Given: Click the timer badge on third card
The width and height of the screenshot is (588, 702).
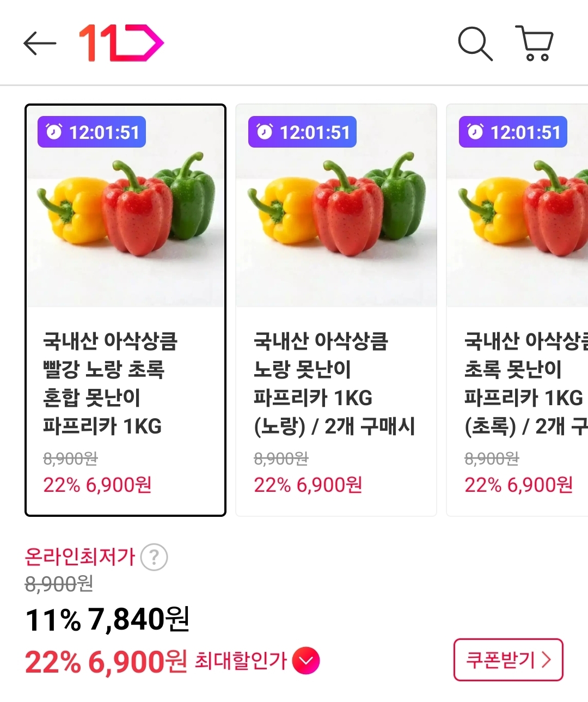Looking at the screenshot, I should [513, 132].
